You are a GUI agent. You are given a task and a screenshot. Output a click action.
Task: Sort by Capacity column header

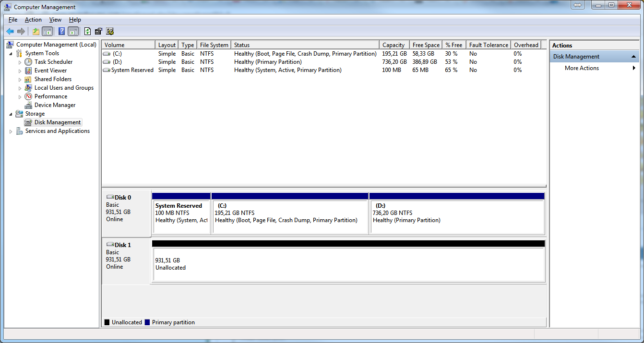pos(394,45)
